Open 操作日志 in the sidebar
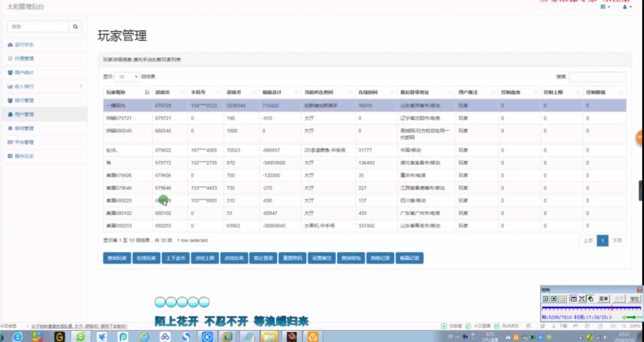Screen dimensions: 644x342 pos(24,156)
